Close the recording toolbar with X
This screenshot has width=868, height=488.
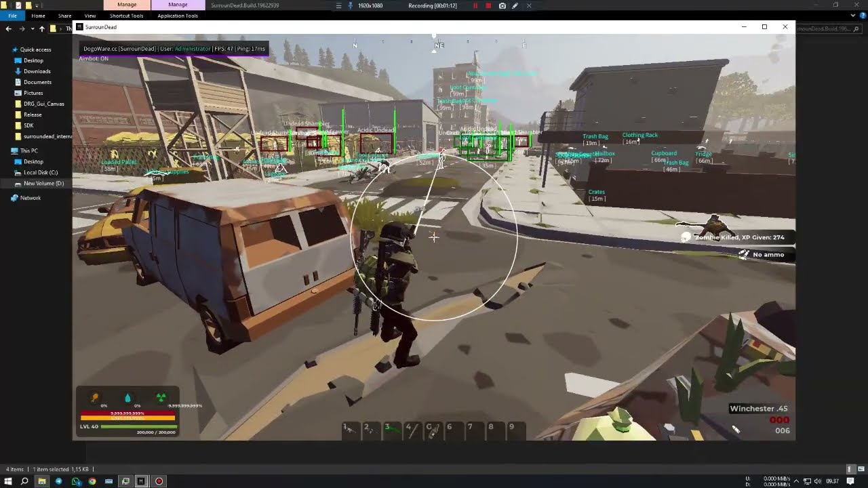pos(529,5)
